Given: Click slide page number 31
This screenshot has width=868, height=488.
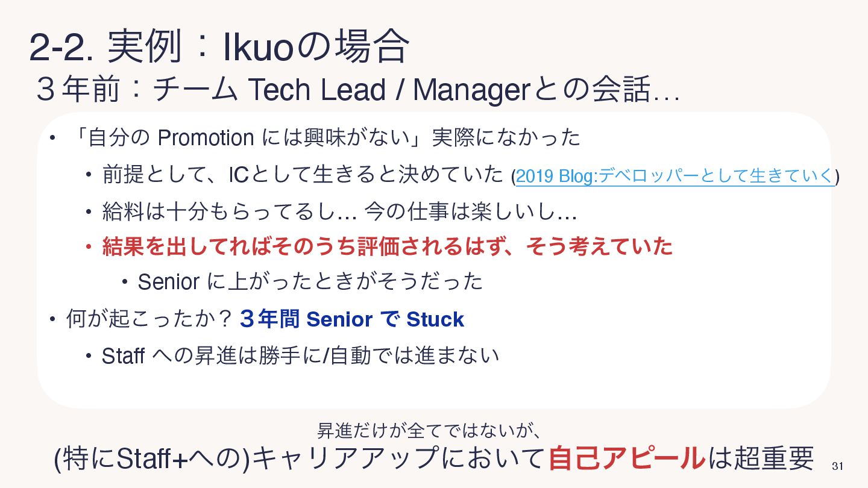Looking at the screenshot, I should [837, 466].
